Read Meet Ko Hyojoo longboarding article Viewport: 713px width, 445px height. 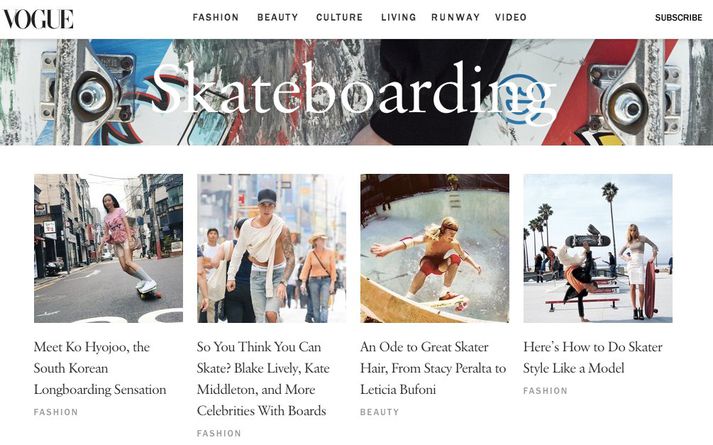[100, 368]
